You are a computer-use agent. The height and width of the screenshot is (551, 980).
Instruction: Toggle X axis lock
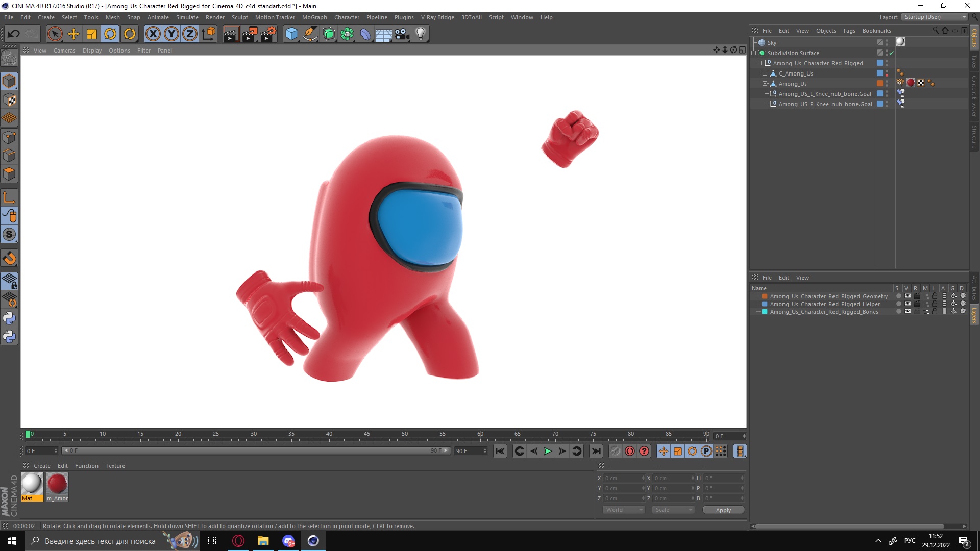pos(153,34)
